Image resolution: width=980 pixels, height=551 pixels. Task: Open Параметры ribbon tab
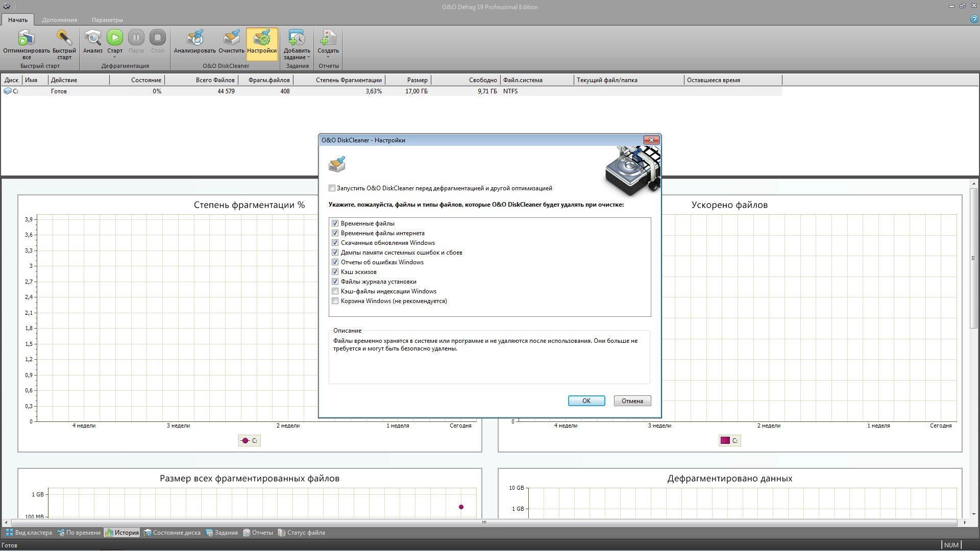[107, 20]
